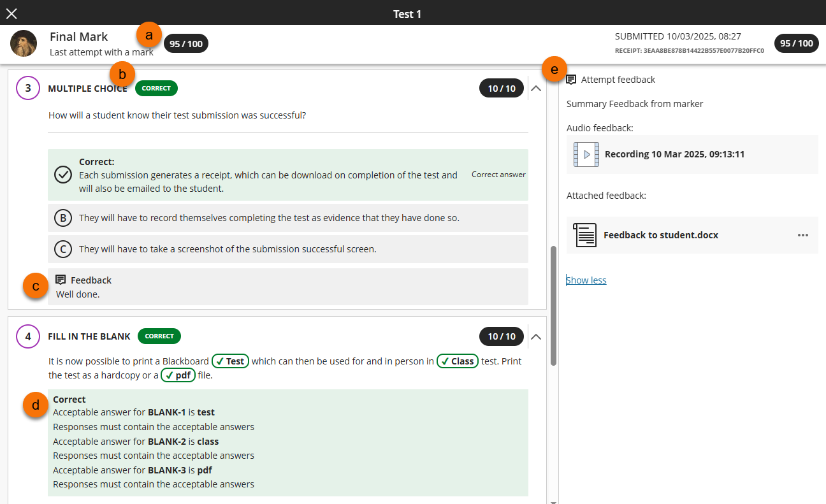Collapse question 3 using its chevron
826x504 pixels.
coord(536,89)
